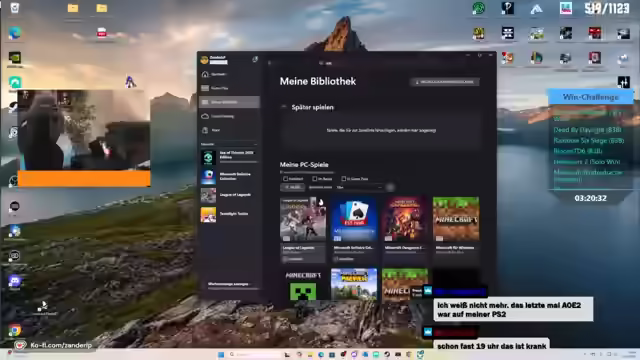Select Meine Bibliothek in the sidebar

coord(229,102)
